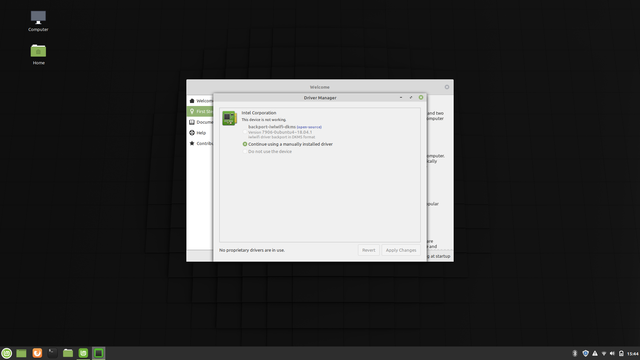Click 'No proprietary drivers are in use.' status
The width and height of the screenshot is (640, 360).
click(252, 250)
